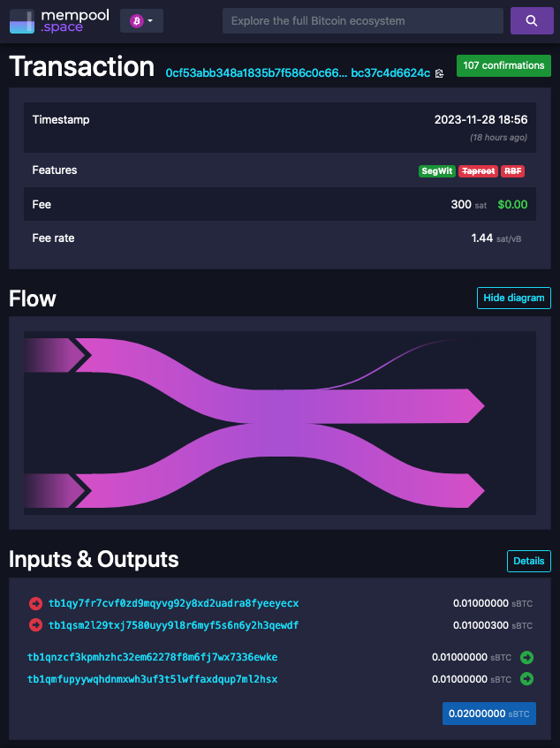Screen dimensions: 560x748
Task: Click the crossed-out Taproot badge
Action: [478, 171]
